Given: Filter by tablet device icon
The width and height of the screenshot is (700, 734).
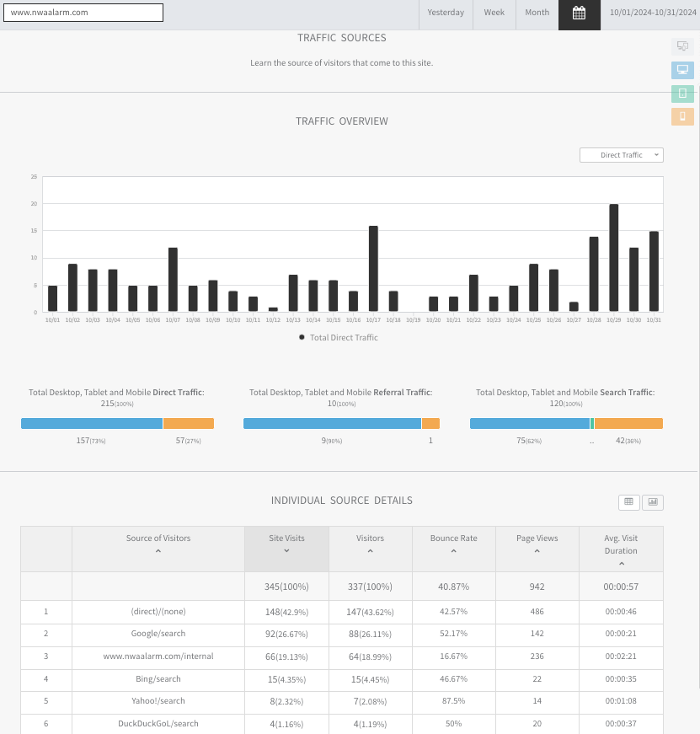Looking at the screenshot, I should tap(682, 94).
